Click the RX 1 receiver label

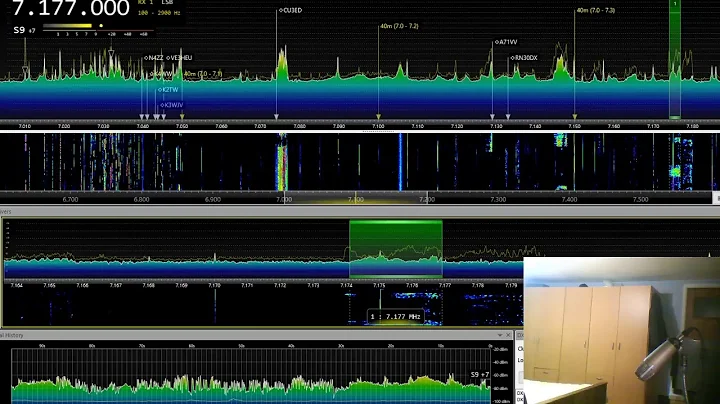tap(146, 3)
